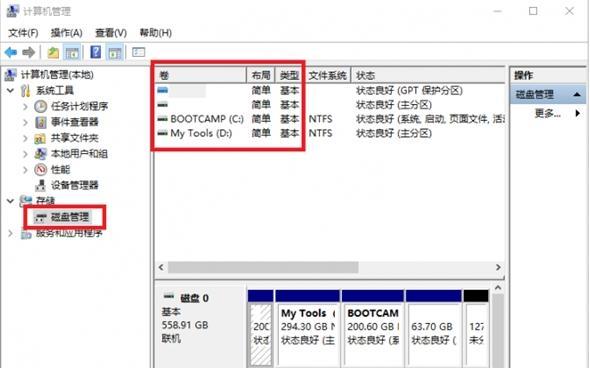Select 计算机管理(本地) root node
This screenshot has width=590, height=368.
click(57, 75)
